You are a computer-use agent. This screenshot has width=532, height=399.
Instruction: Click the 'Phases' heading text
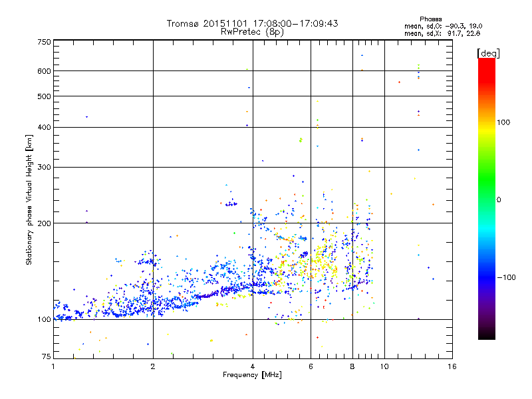pos(430,19)
